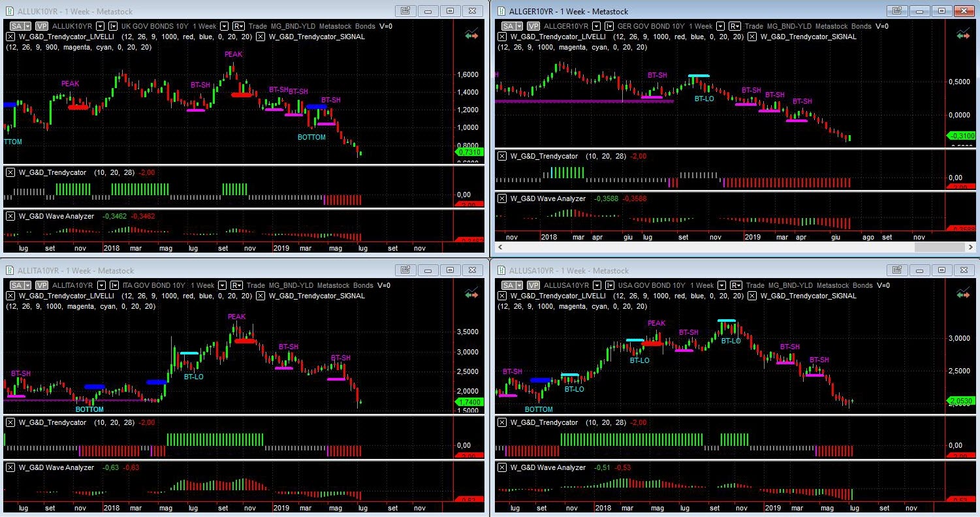980x517 pixels.
Task: Click the ALLGER10YR window title bar chart icon
Action: 501,11
